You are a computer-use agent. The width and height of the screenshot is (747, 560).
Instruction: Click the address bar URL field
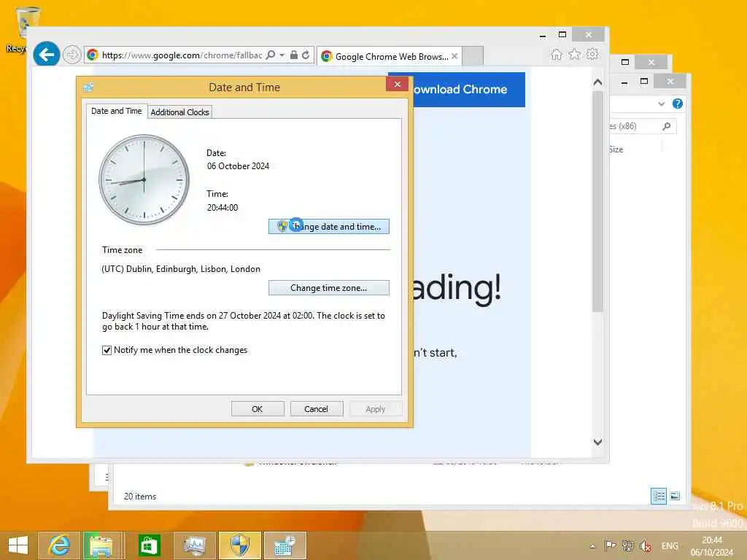pyautogui.click(x=181, y=55)
